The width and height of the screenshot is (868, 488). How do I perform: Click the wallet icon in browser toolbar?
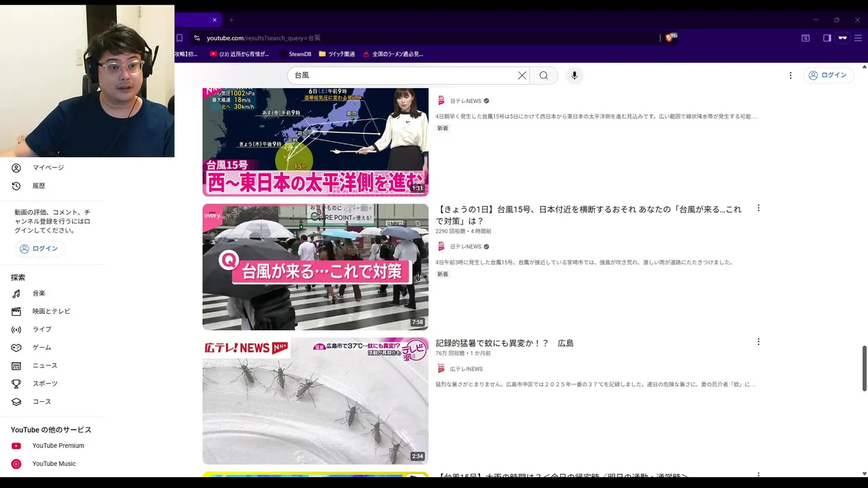click(x=806, y=38)
